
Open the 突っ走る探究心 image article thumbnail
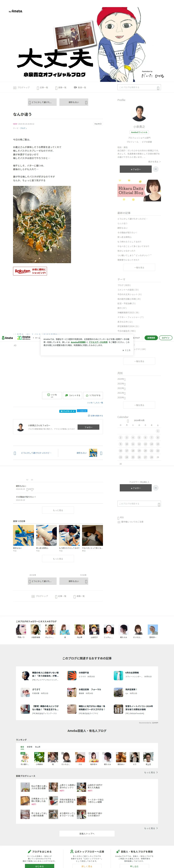pyautogui.click(x=46, y=535)
